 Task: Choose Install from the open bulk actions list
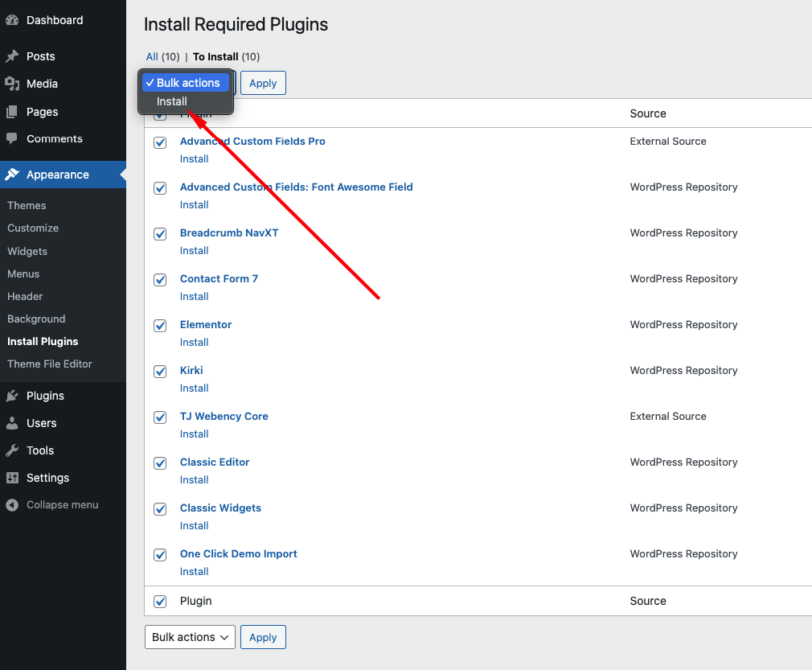186,101
